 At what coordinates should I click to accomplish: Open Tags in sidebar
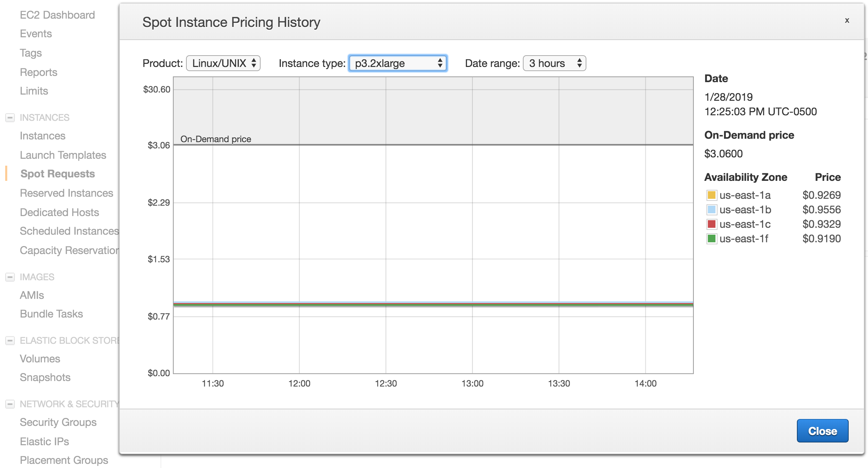[31, 53]
